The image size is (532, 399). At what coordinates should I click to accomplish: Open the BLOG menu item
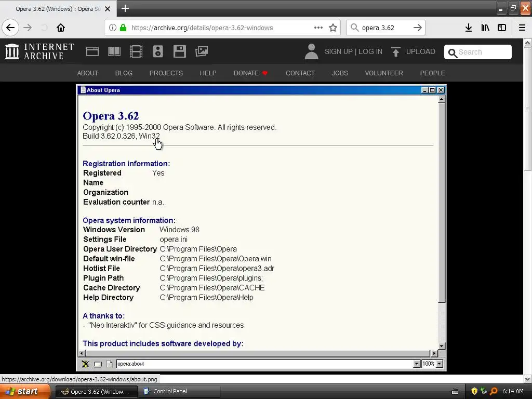tap(124, 73)
